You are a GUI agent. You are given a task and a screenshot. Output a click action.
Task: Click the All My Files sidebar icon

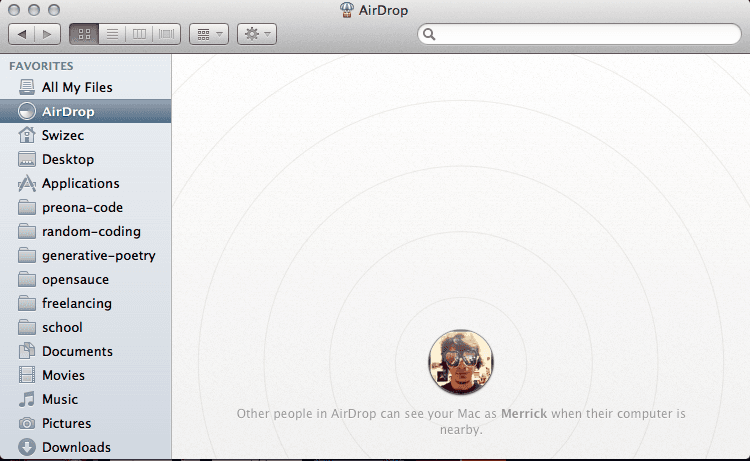click(x=27, y=87)
